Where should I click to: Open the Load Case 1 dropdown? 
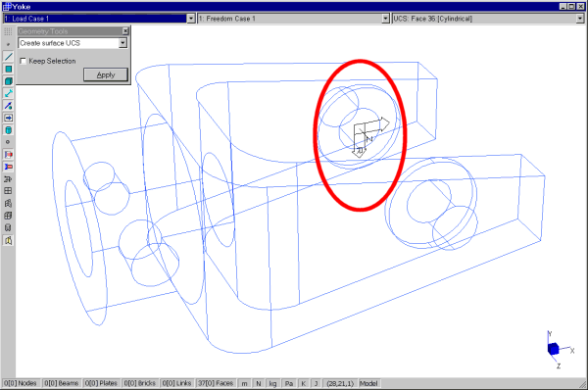tap(191, 19)
